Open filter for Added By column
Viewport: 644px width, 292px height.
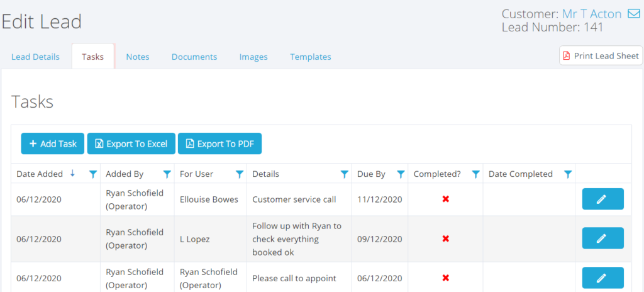pos(167,174)
